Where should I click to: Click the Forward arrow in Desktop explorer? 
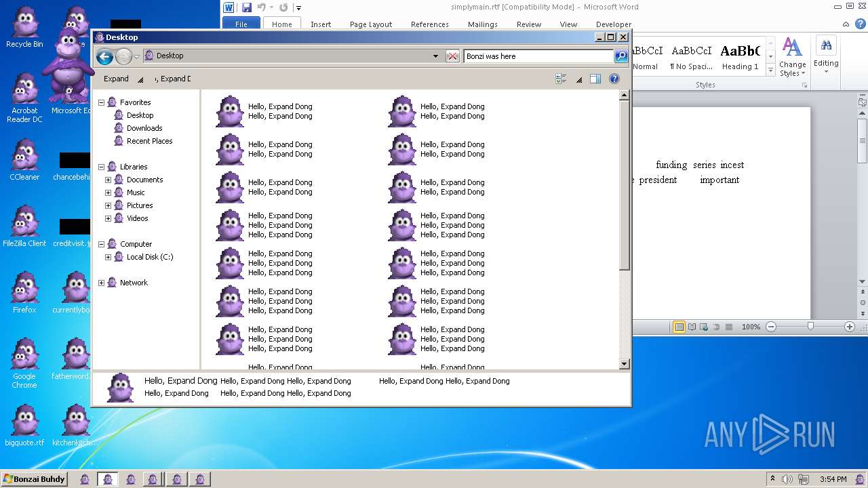(x=123, y=56)
